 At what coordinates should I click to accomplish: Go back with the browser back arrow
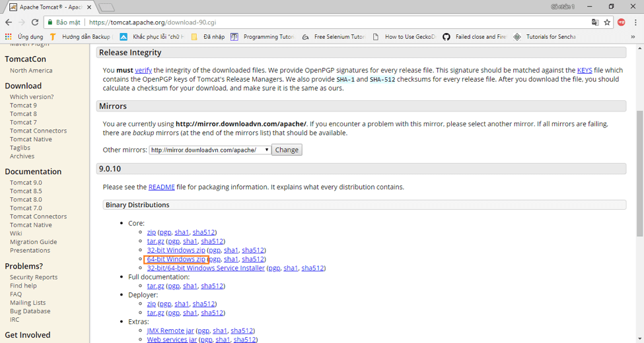point(9,22)
